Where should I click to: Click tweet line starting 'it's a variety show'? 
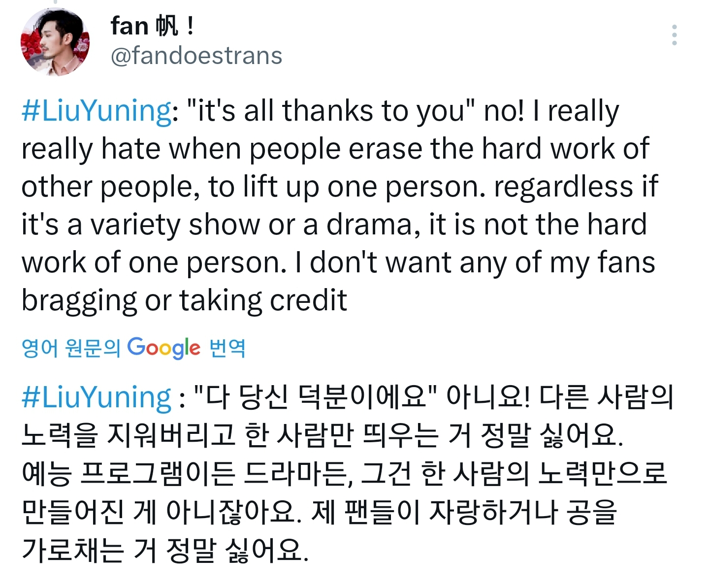coord(334,225)
